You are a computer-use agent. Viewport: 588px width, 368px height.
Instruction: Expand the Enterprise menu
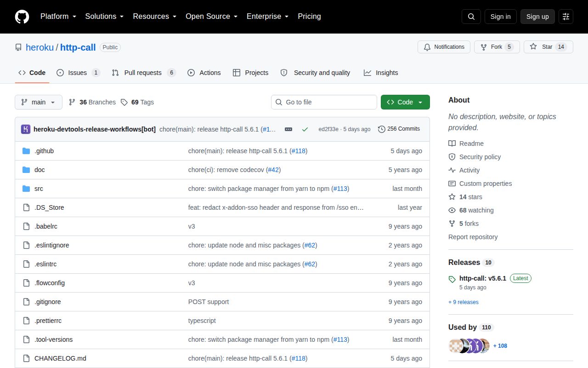pyautogui.click(x=267, y=17)
